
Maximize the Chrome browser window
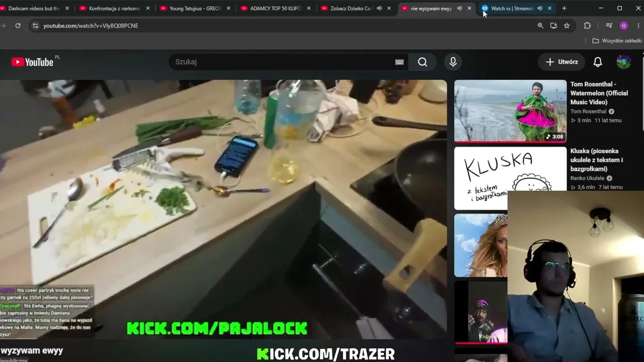coord(619,8)
